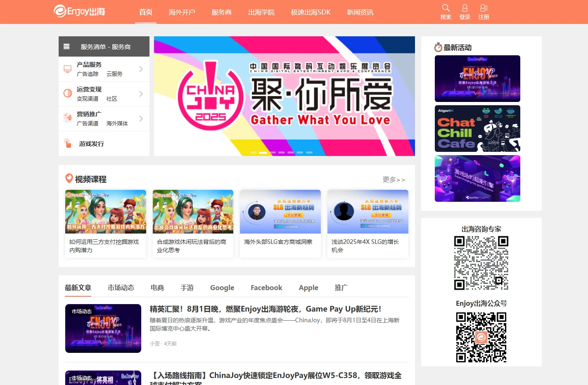The height and width of the screenshot is (385, 588).
Task: Open video 海外头部SLG官方商城洞察
Action: 280,224
